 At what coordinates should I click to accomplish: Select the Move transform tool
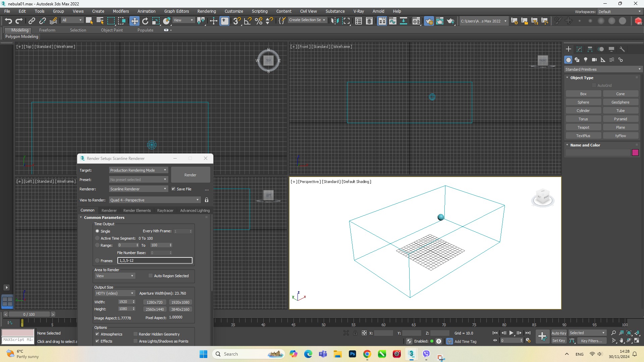[x=134, y=21]
